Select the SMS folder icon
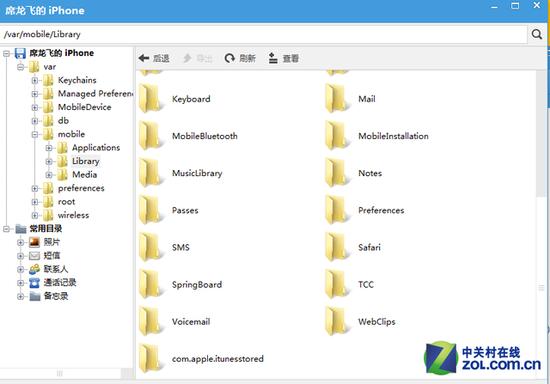The height and width of the screenshot is (384, 550). 151,247
